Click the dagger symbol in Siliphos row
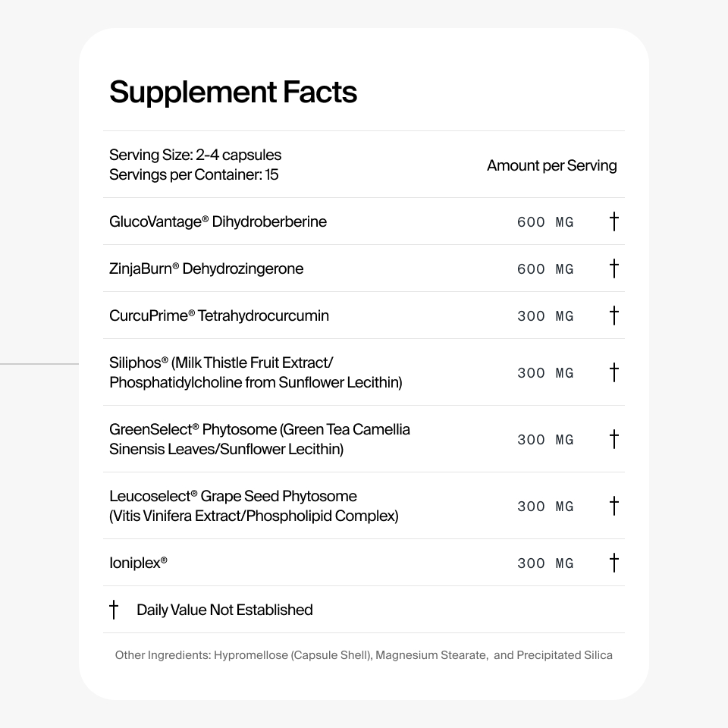Screen dimensions: 728x728 point(613,372)
